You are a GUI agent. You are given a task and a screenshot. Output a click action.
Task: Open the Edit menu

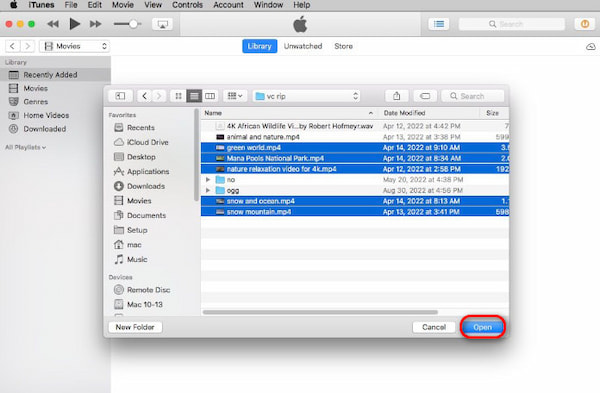95,5
